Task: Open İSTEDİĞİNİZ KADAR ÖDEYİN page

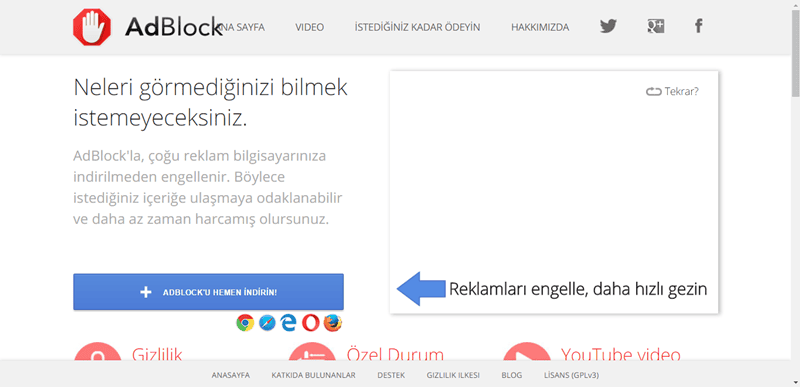Action: pyautogui.click(x=417, y=28)
